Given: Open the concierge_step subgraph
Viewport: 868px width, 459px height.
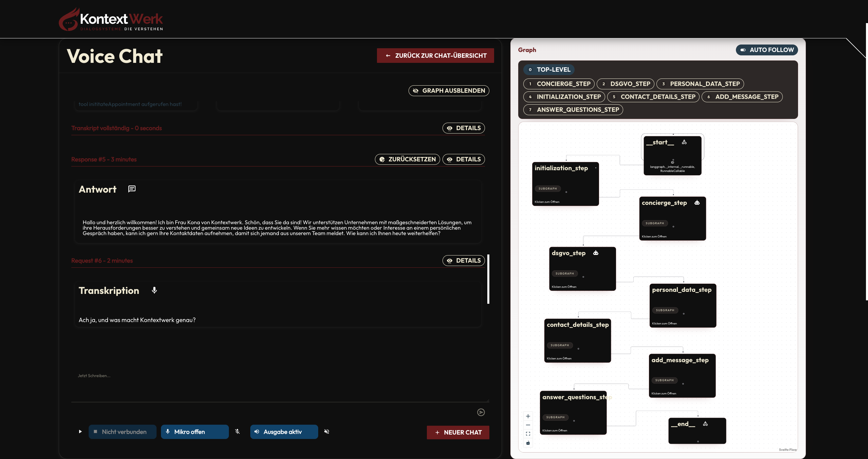Looking at the screenshot, I should [673, 218].
